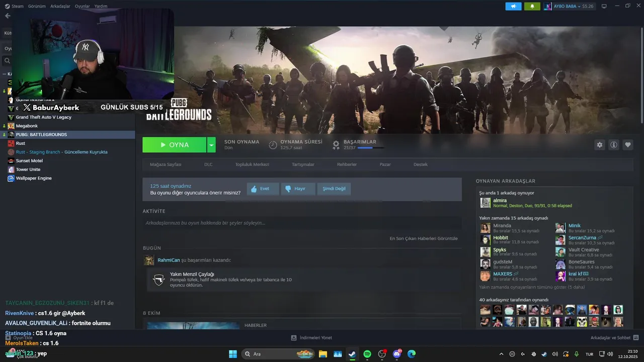The height and width of the screenshot is (362, 644).
Task: Open the Destek tab
Action: pyautogui.click(x=421, y=164)
